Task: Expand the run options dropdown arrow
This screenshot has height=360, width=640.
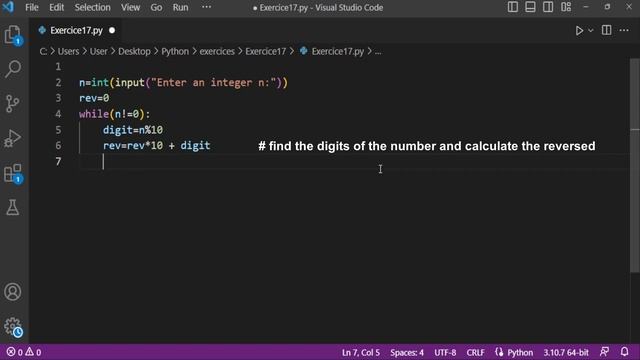Action: (590, 31)
